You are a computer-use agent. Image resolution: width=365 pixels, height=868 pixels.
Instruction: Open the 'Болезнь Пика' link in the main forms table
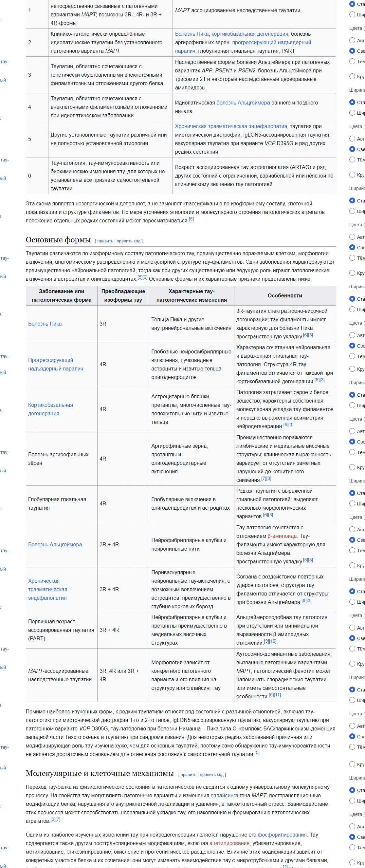click(45, 324)
